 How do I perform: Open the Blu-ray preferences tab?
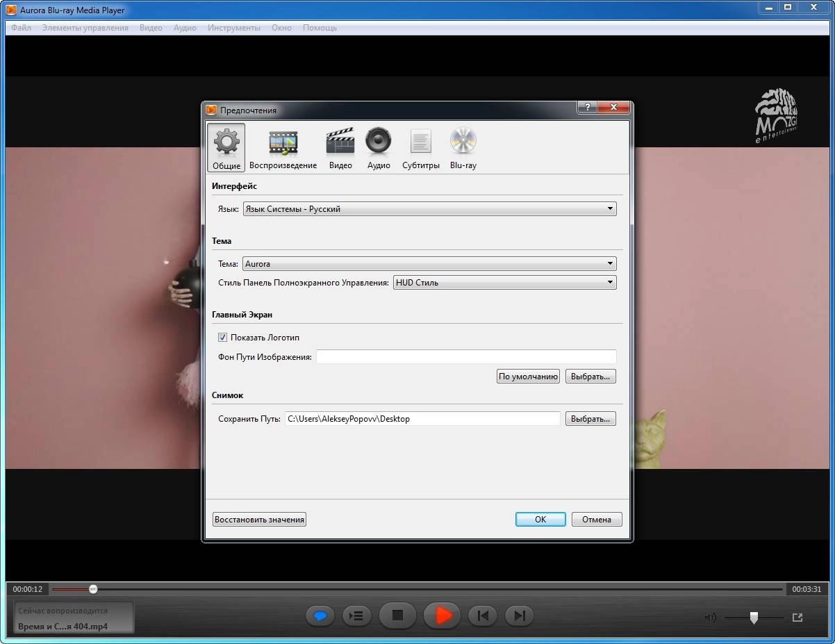click(463, 148)
